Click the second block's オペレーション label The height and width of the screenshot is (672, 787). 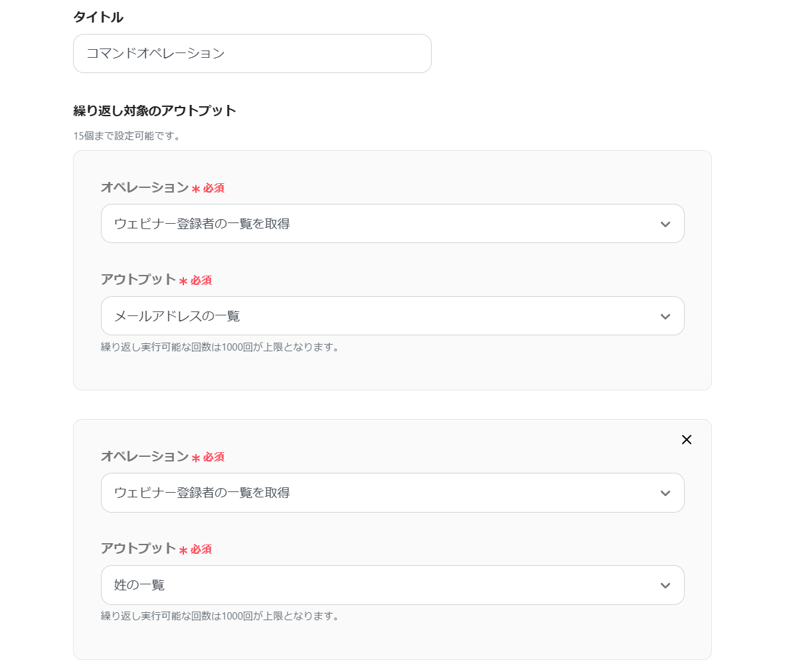click(x=145, y=457)
